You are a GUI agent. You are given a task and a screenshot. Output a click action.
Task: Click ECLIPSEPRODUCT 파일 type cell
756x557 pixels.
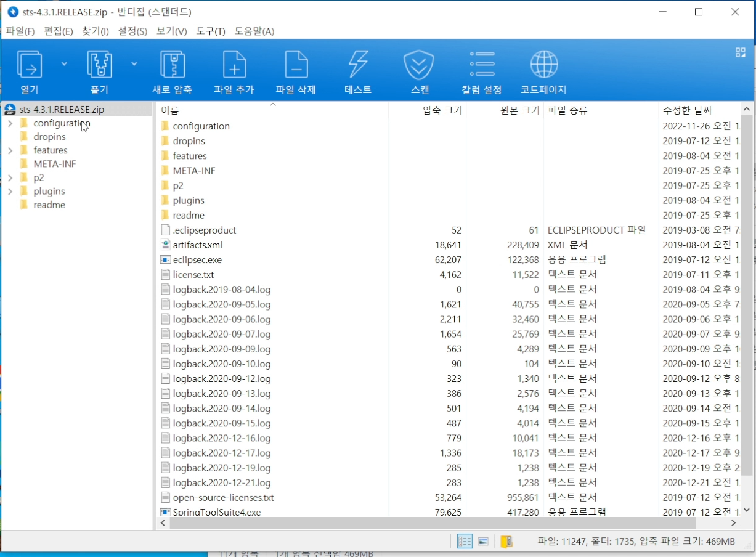pyautogui.click(x=596, y=230)
